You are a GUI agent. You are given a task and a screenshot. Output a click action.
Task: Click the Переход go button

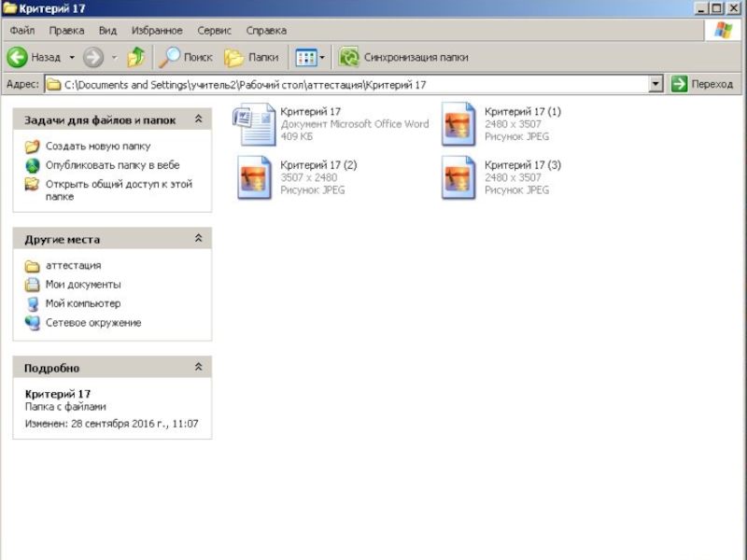coord(702,84)
